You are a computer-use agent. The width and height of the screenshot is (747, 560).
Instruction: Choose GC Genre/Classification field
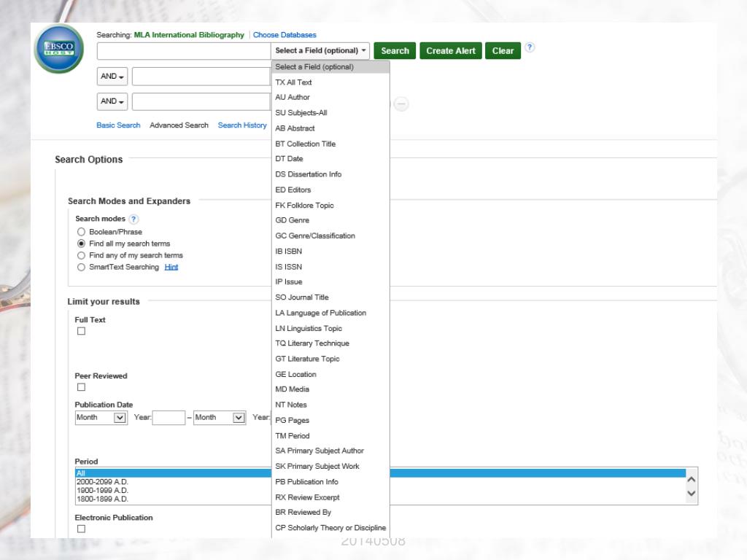point(330,236)
